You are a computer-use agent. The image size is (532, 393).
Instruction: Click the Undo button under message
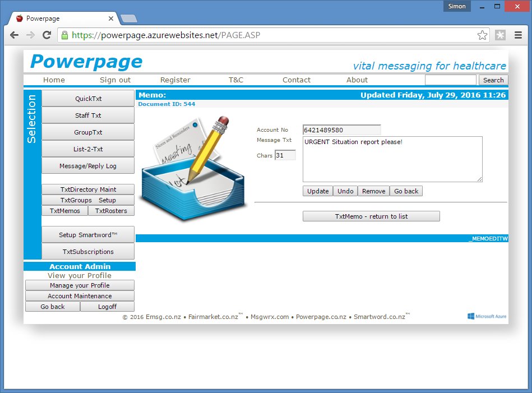pos(345,191)
